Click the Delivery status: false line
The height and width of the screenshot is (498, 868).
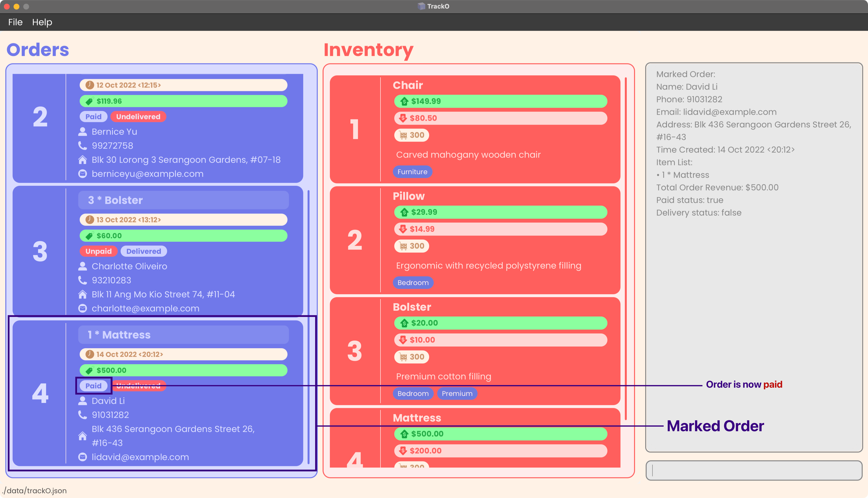tap(698, 213)
